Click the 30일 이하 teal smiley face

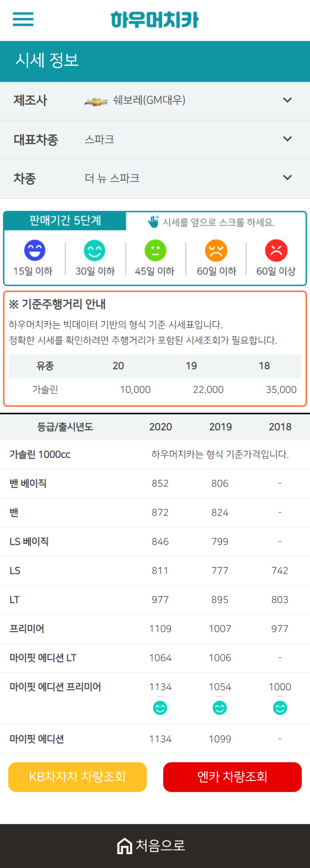click(x=95, y=250)
